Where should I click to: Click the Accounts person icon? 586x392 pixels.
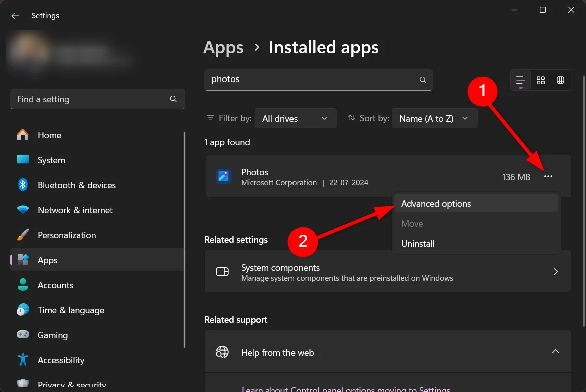[23, 285]
